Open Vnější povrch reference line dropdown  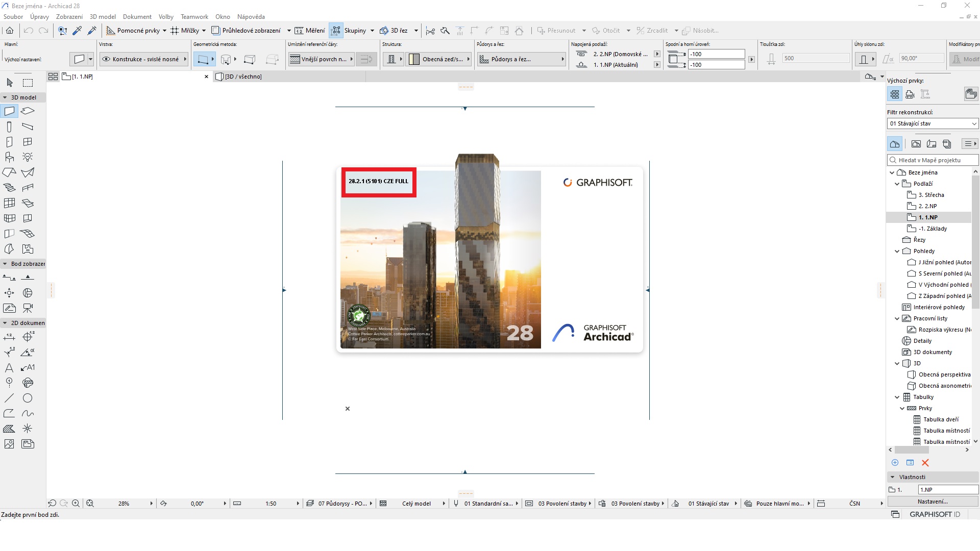click(321, 59)
